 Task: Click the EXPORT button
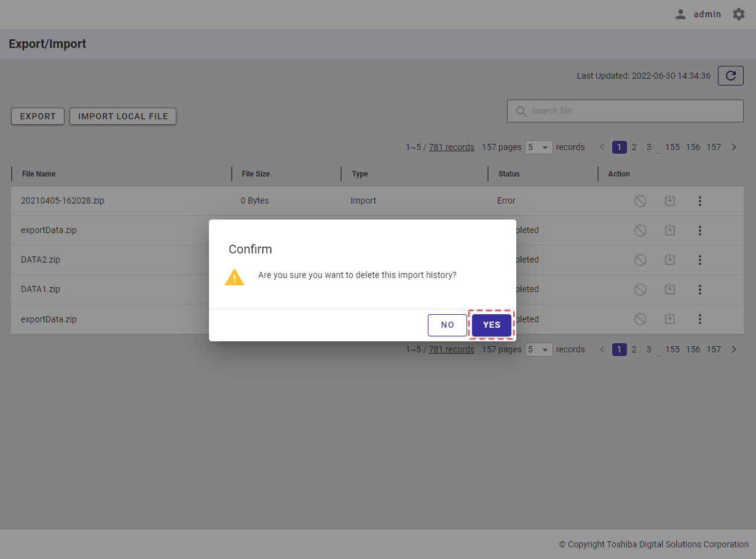click(38, 116)
